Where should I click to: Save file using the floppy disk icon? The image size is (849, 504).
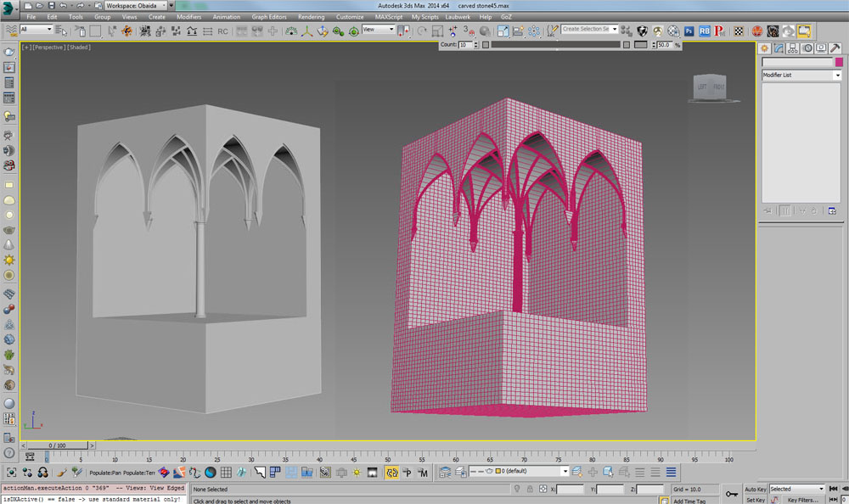tap(52, 5)
